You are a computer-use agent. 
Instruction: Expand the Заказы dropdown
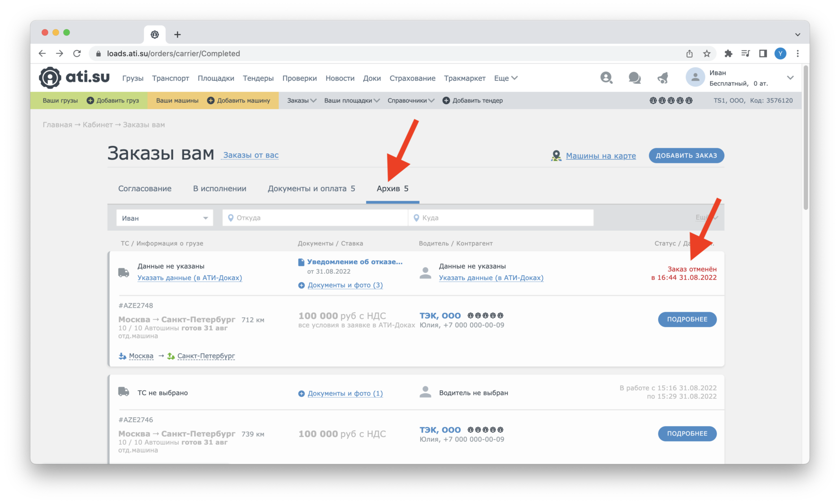tap(301, 100)
